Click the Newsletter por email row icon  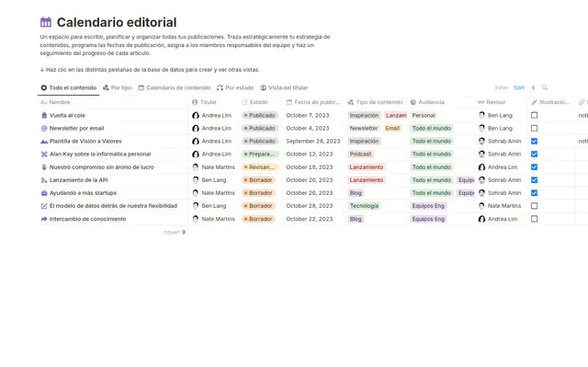click(x=44, y=129)
